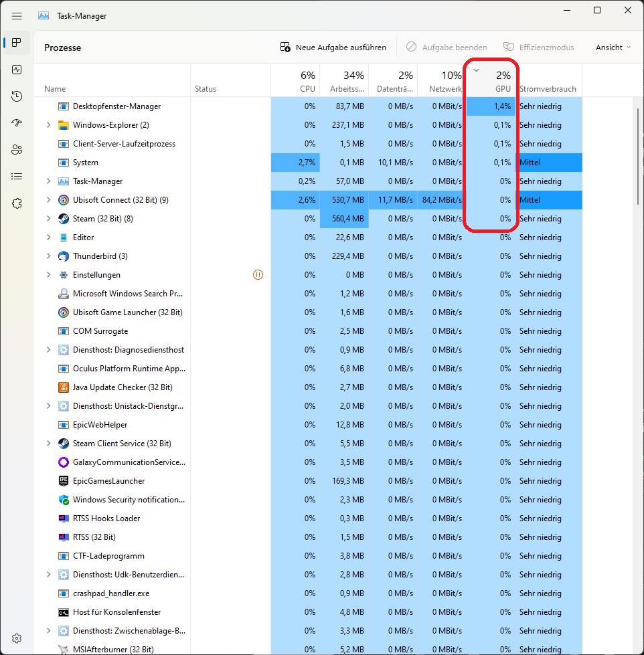Click the Thunderbird process icon

click(x=64, y=256)
